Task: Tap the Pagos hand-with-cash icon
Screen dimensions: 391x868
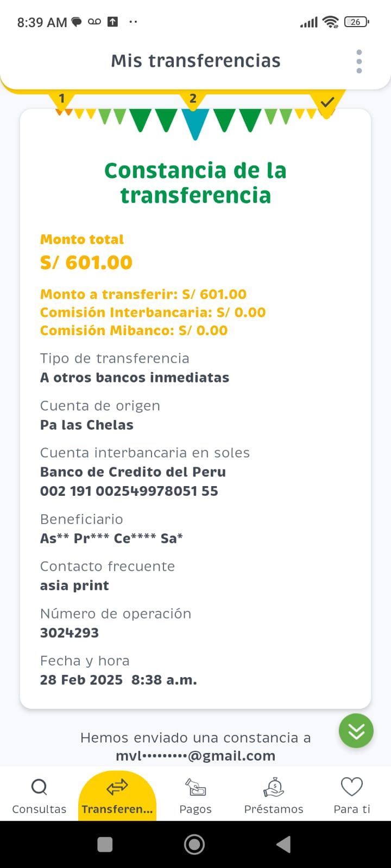Action: point(195,787)
